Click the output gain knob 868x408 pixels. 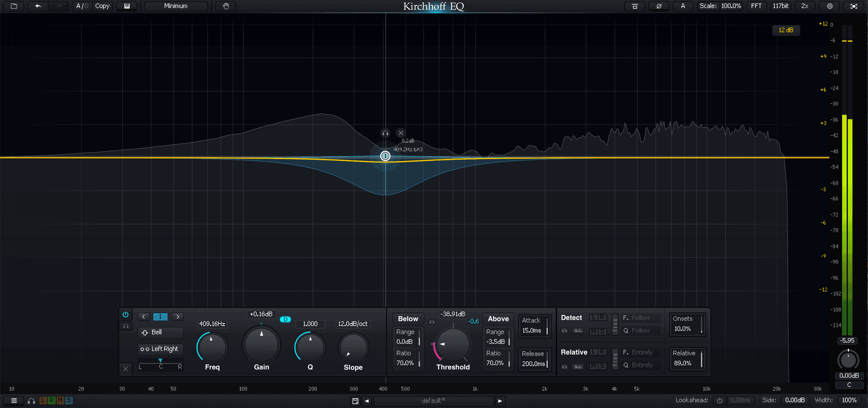[x=848, y=360]
